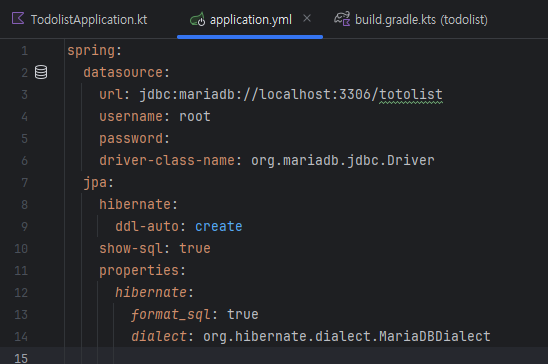Viewport: 548px width, 364px height.
Task: Click 'org.mariadb.jdbc.Driver' value
Action: pyautogui.click(x=342, y=161)
